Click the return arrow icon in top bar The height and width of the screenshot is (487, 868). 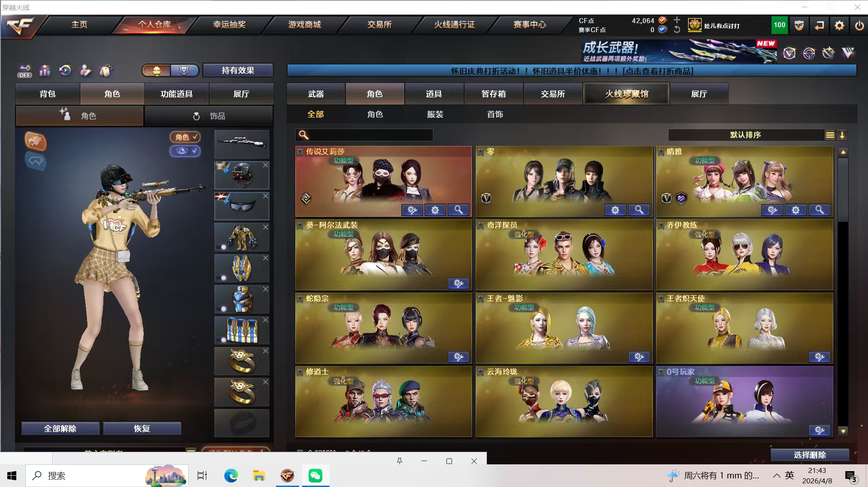819,25
